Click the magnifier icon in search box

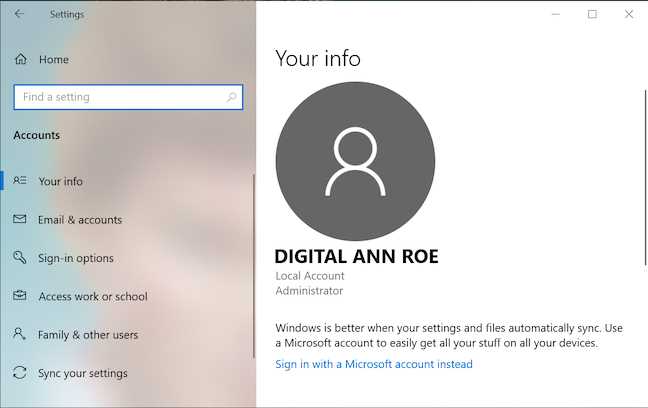[231, 97]
